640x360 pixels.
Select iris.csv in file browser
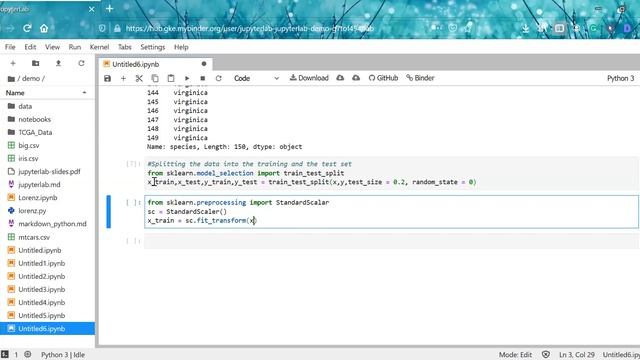pos(47,158)
